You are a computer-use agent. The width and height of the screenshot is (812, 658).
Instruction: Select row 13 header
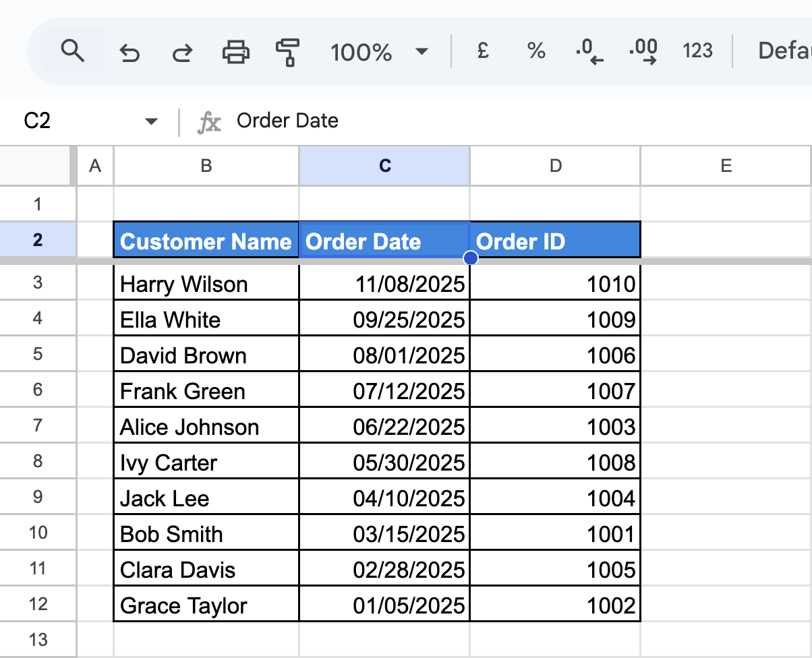point(38,639)
